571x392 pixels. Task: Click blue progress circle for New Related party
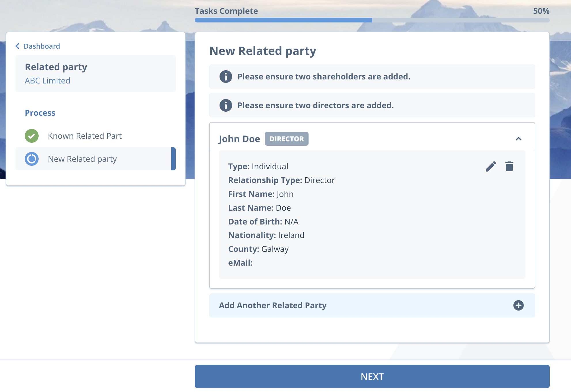[x=32, y=159]
